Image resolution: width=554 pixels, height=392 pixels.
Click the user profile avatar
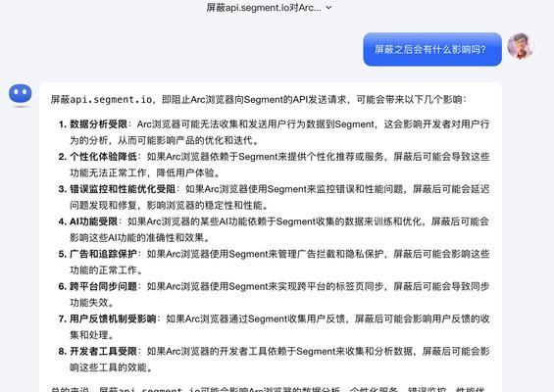click(x=520, y=46)
